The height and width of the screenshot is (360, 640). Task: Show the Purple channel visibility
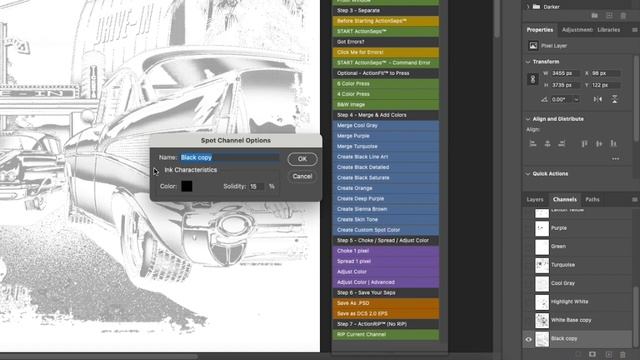click(529, 228)
